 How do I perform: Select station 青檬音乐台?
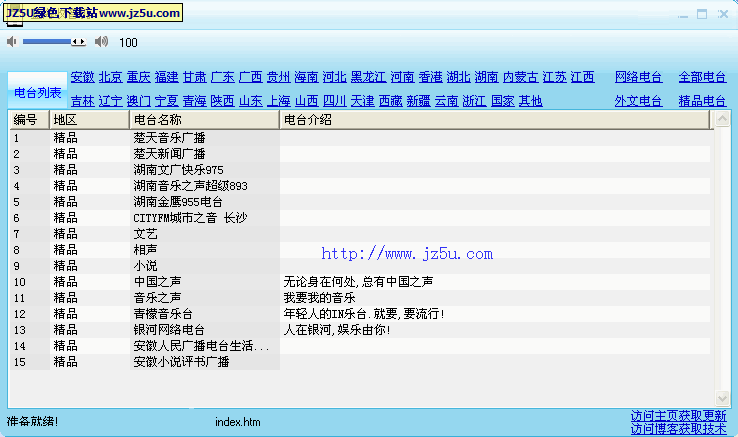(x=163, y=314)
